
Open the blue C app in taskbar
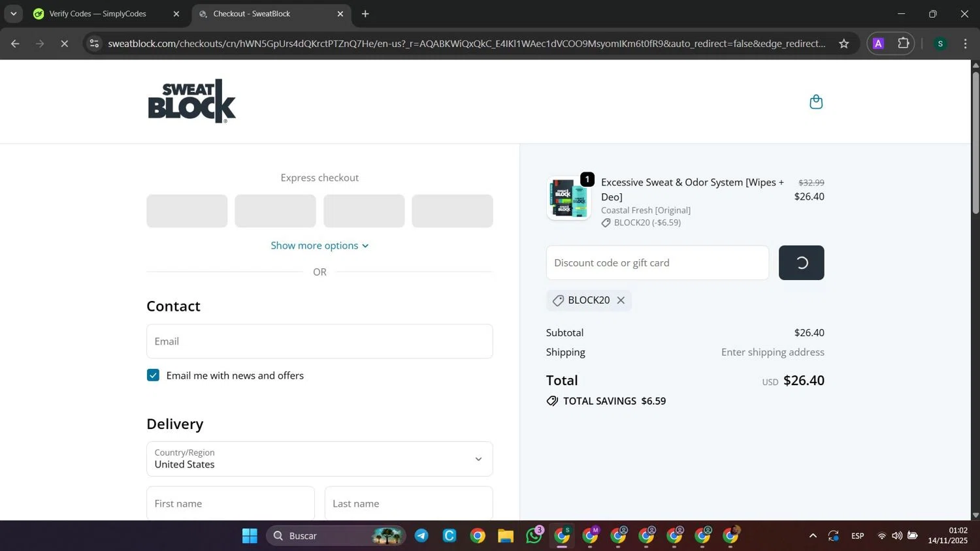pyautogui.click(x=449, y=536)
